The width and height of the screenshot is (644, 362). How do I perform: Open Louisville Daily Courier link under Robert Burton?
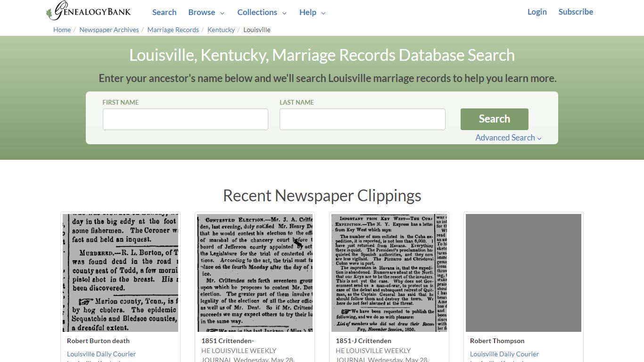click(101, 354)
